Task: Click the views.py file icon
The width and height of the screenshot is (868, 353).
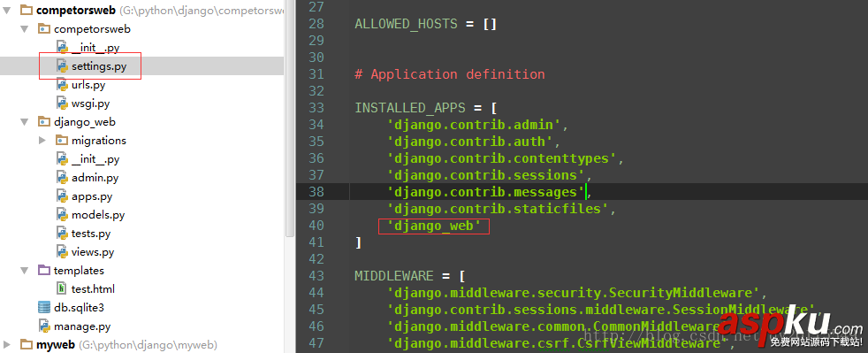Action: click(x=62, y=252)
